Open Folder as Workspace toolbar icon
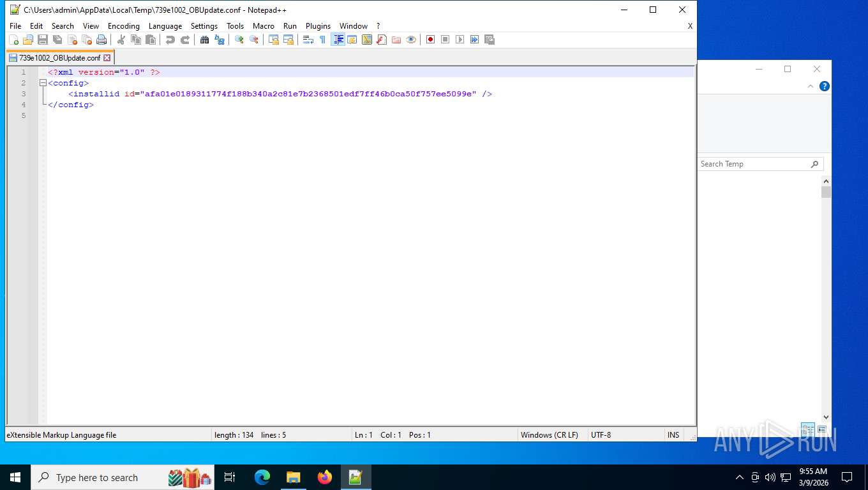 (x=396, y=40)
